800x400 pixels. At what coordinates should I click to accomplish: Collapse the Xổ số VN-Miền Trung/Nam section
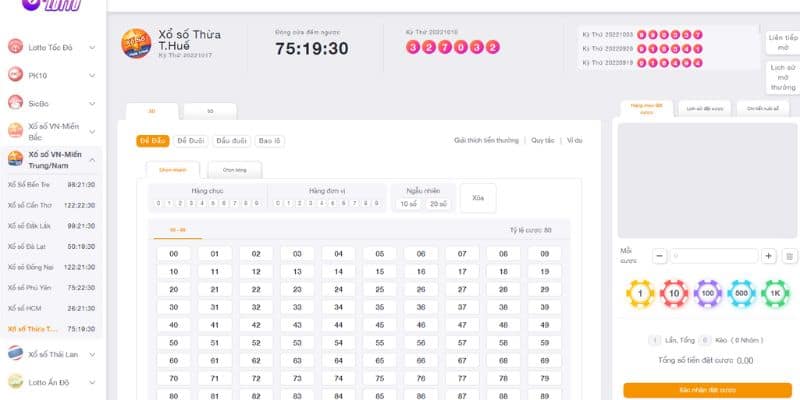pos(92,160)
